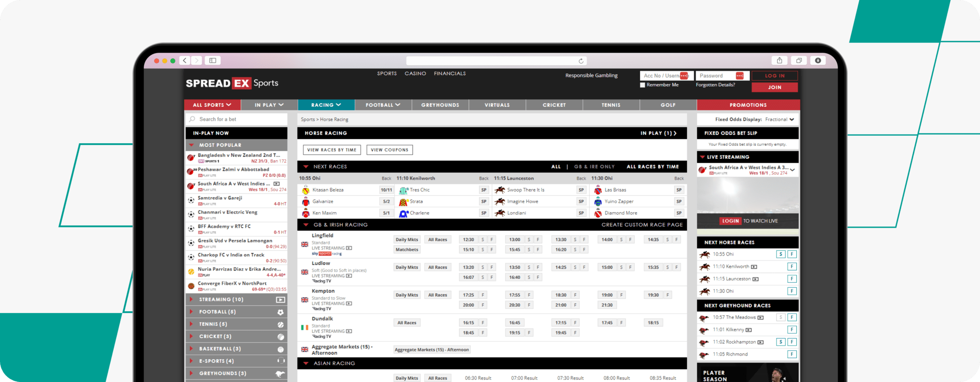Screen dimensions: 980x382
Task: Filter next races to GB & IRE Only
Action: pyautogui.click(x=594, y=167)
